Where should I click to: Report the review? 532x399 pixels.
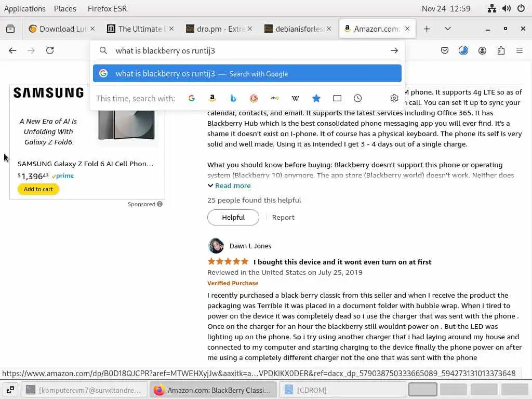click(283, 218)
